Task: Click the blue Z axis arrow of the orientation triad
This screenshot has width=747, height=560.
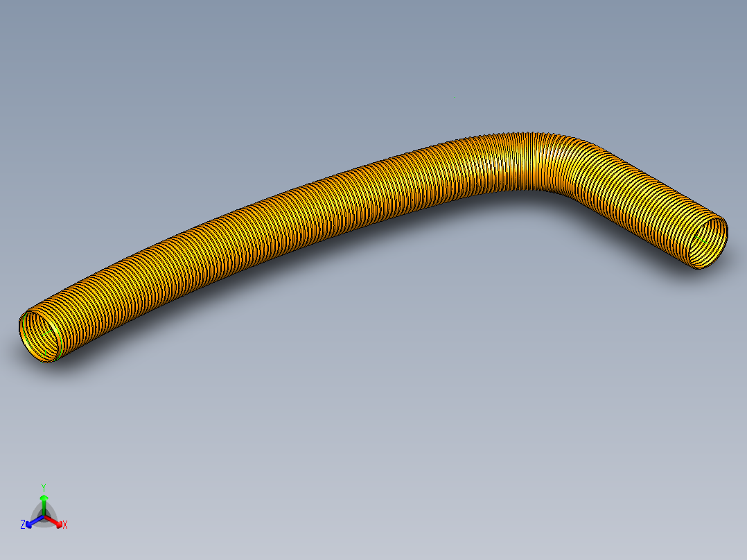Action: pyautogui.click(x=35, y=521)
